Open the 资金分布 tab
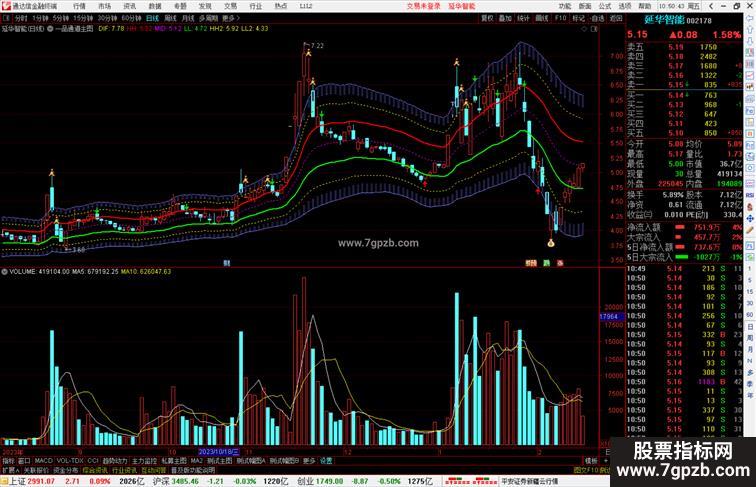 click(x=66, y=470)
